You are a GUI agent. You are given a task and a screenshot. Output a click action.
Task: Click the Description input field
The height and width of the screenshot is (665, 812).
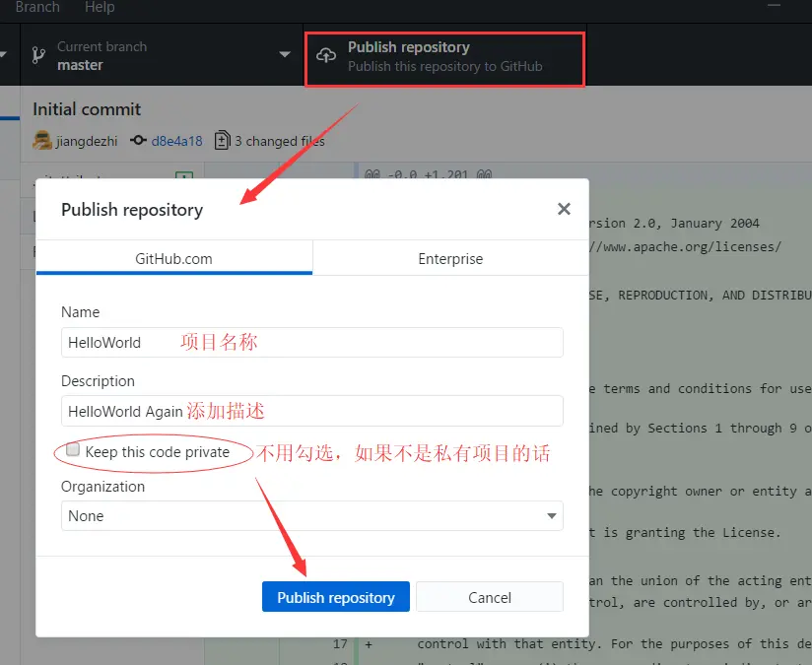pos(312,411)
